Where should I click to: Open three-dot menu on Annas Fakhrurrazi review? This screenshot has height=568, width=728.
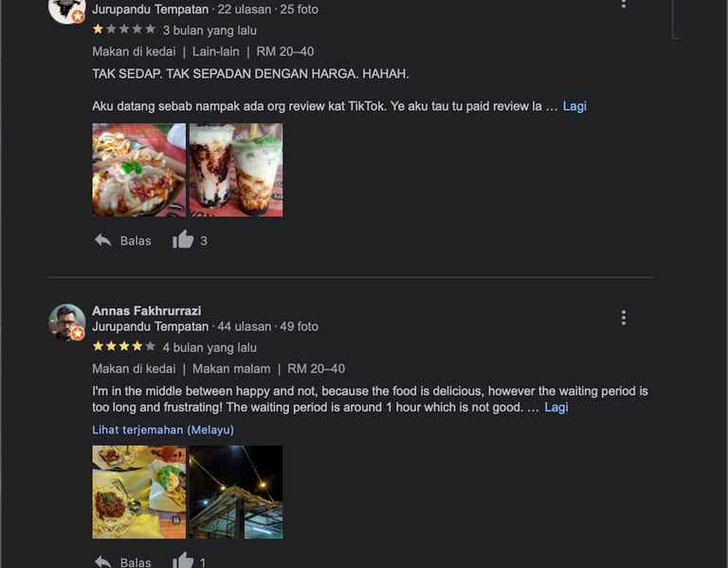click(x=624, y=318)
